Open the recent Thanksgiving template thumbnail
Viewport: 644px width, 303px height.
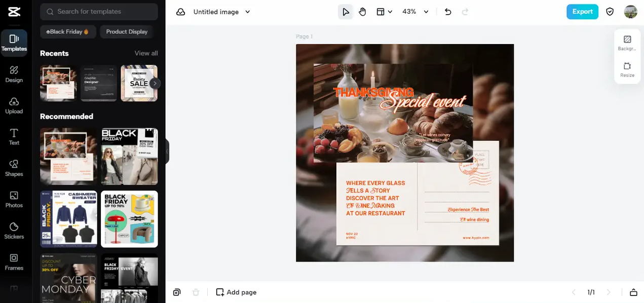(x=58, y=83)
